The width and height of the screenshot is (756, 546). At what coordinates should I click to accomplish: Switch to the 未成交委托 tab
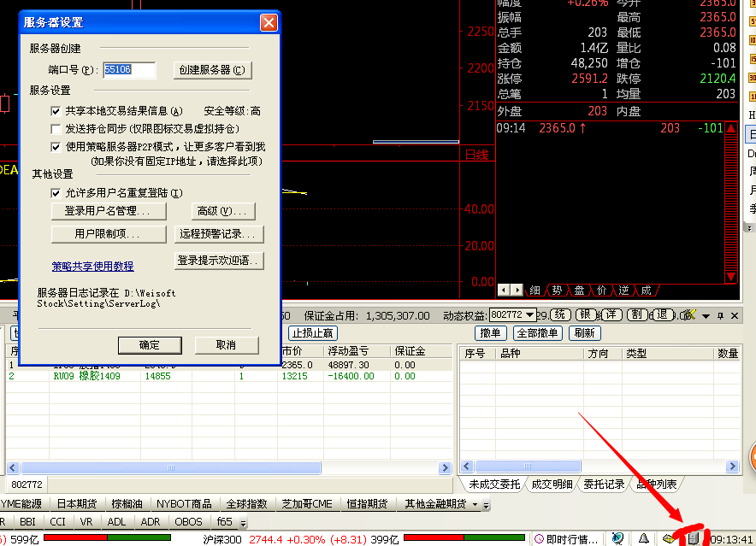tap(494, 484)
